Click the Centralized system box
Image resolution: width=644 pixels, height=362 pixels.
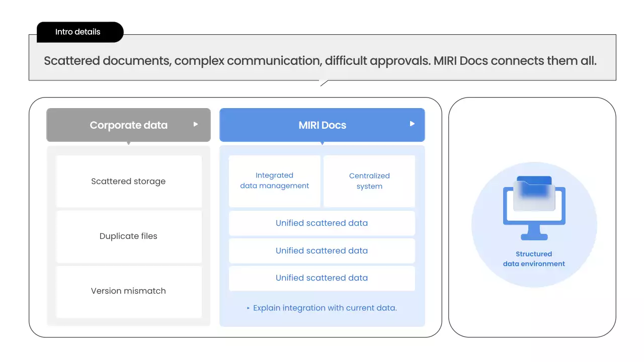point(369,181)
